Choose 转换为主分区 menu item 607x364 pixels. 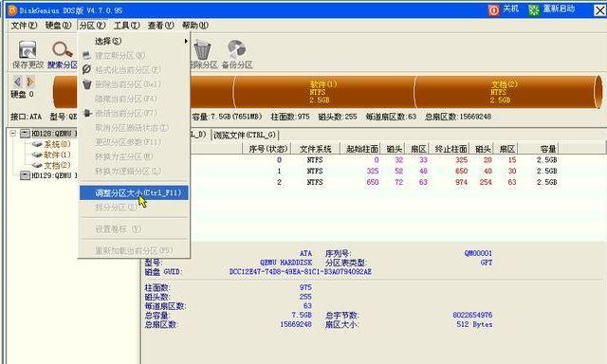click(x=134, y=156)
